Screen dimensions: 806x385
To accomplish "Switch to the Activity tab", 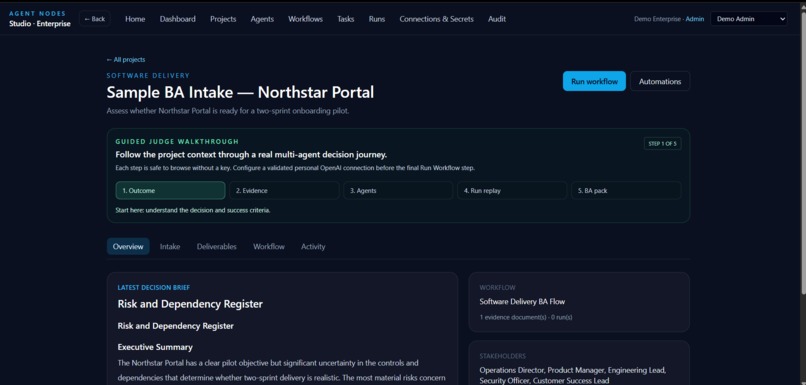I will click(313, 246).
